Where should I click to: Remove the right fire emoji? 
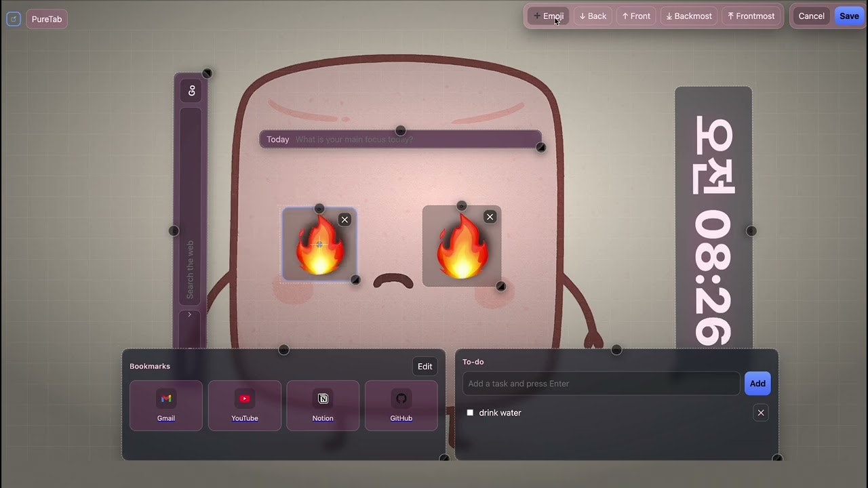click(490, 217)
